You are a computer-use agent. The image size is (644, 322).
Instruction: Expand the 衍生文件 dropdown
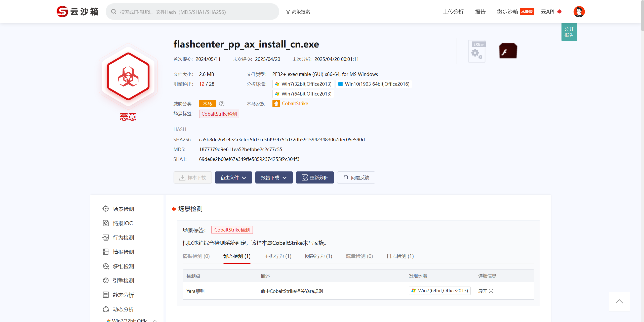(x=233, y=177)
